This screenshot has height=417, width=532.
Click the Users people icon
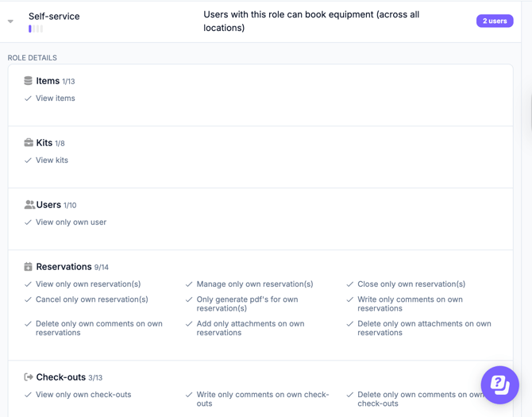tap(29, 205)
